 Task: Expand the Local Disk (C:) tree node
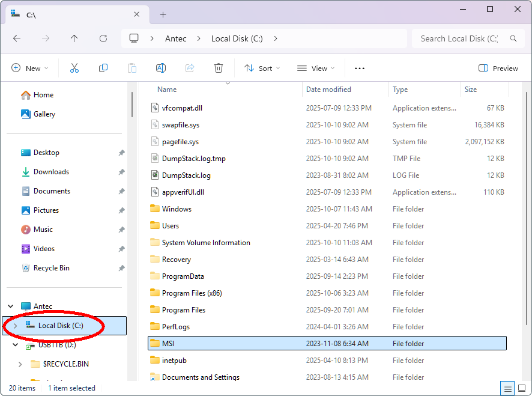tap(16, 326)
